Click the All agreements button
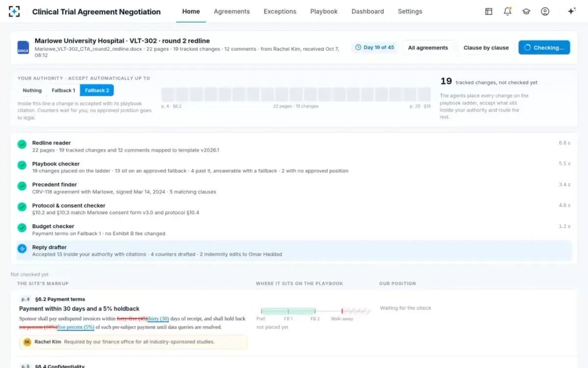This screenshot has width=588, height=368. 428,48
